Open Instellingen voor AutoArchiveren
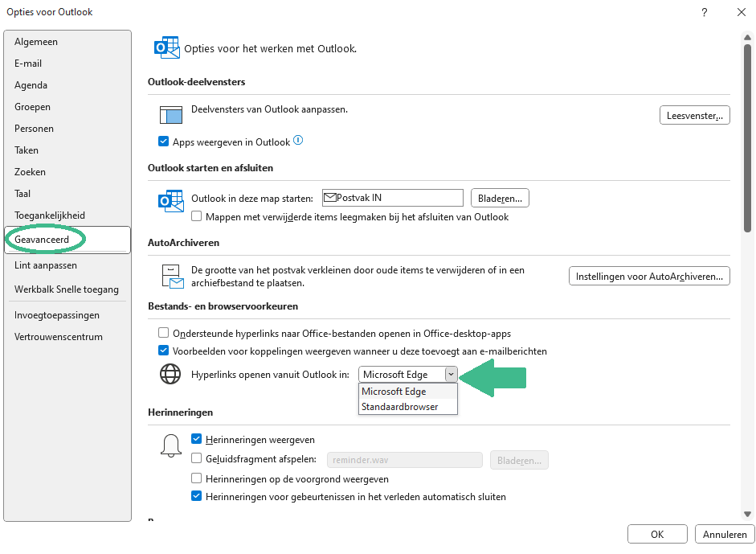This screenshot has width=756, height=554. click(649, 277)
